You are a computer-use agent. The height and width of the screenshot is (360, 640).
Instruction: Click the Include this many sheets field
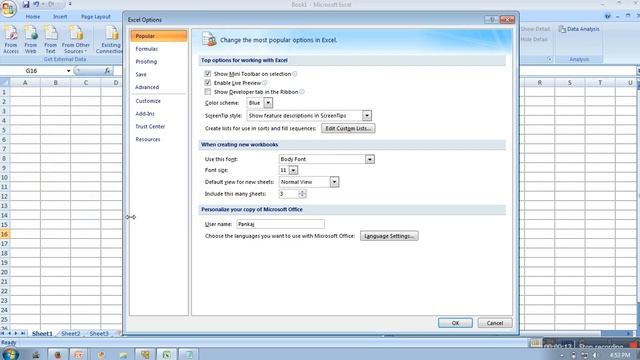(289, 194)
